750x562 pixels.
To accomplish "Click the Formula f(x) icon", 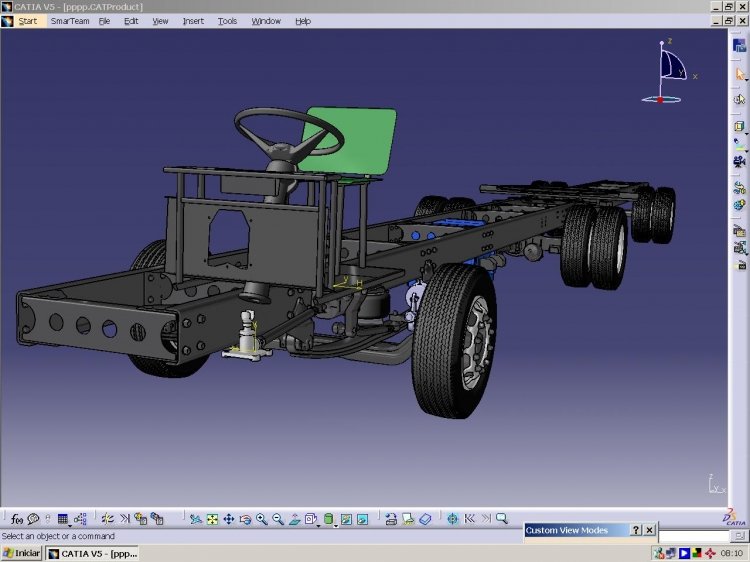I will point(17,519).
